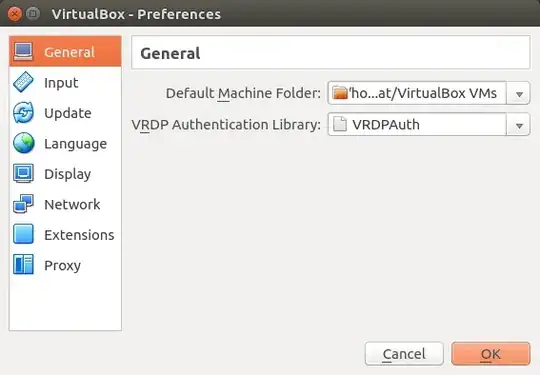Expand the Default Machine Folder dropdown arrow

click(x=518, y=93)
